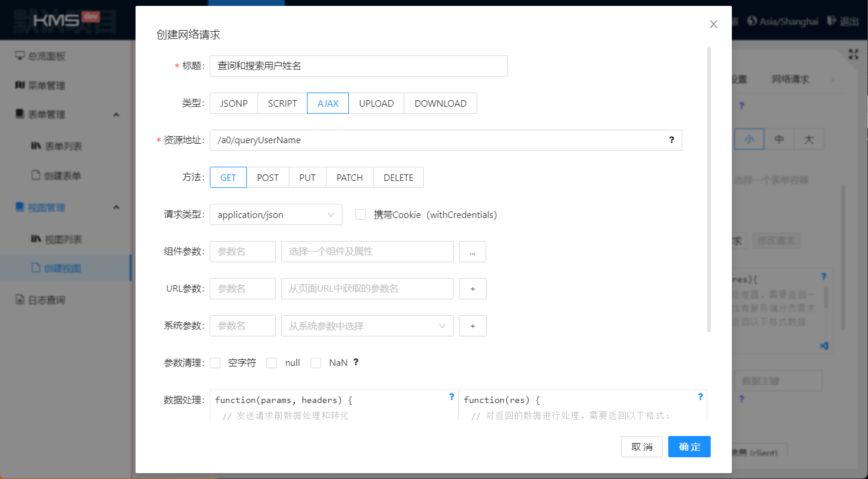Check the empty string cleanup option
868x479 pixels.
pos(216,363)
